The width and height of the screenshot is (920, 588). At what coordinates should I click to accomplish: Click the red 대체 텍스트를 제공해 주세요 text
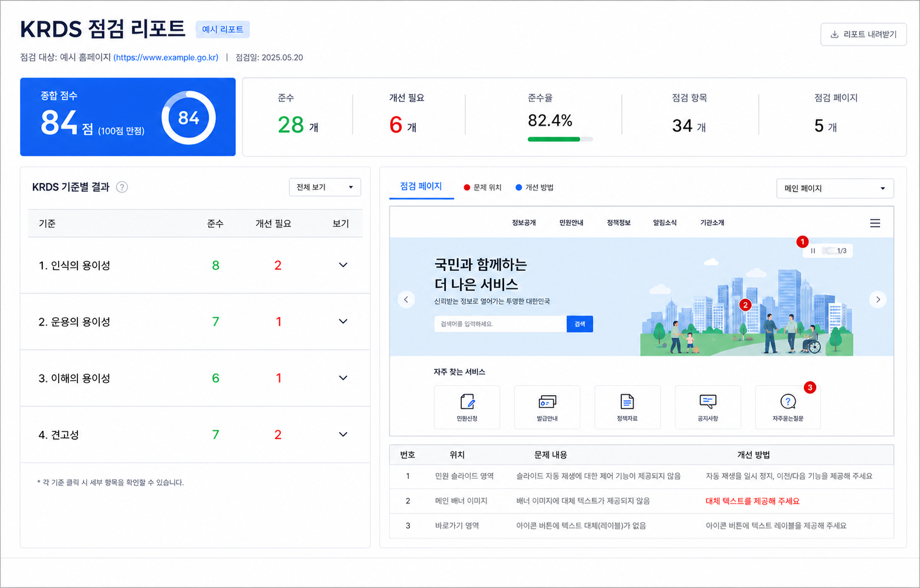752,501
